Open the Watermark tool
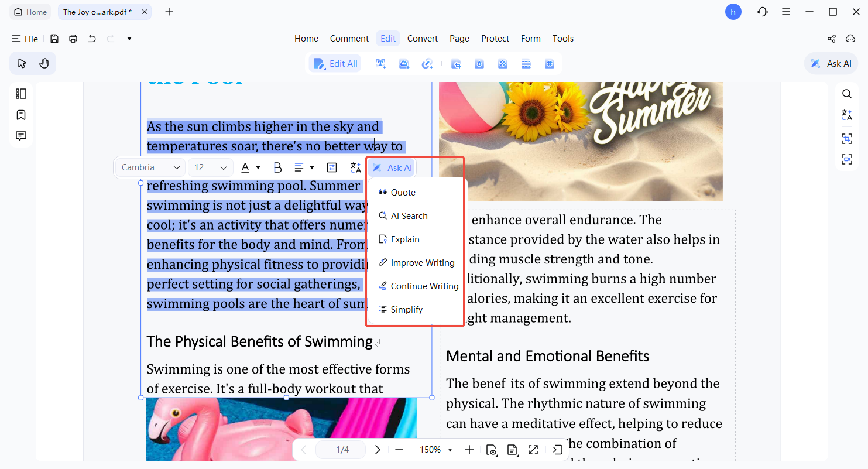Image resolution: width=868 pixels, height=469 pixels. [x=479, y=63]
